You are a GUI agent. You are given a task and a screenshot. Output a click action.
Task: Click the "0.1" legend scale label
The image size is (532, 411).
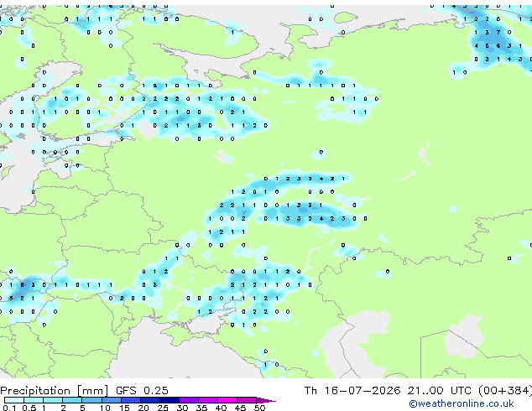pos(9,408)
